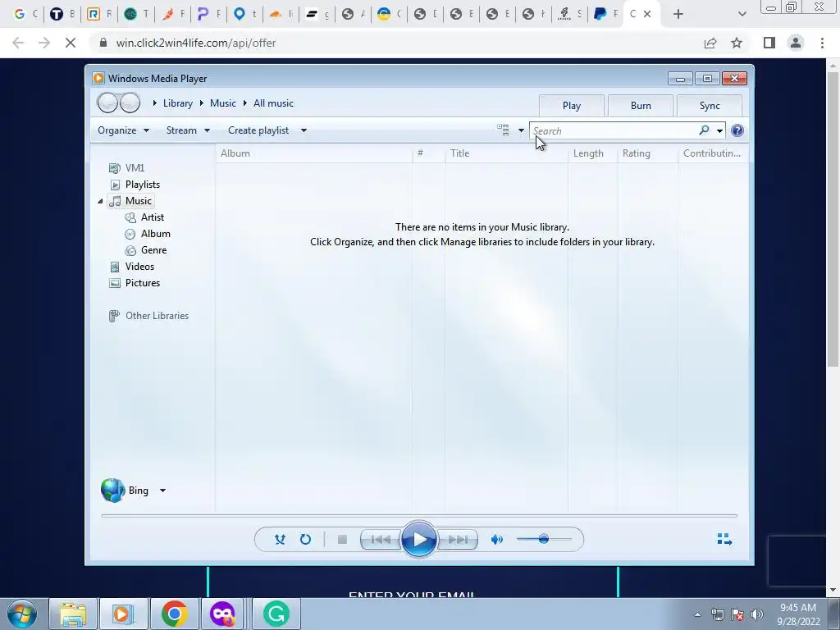
Task: Click the Bing online store icon
Action: coord(112,491)
